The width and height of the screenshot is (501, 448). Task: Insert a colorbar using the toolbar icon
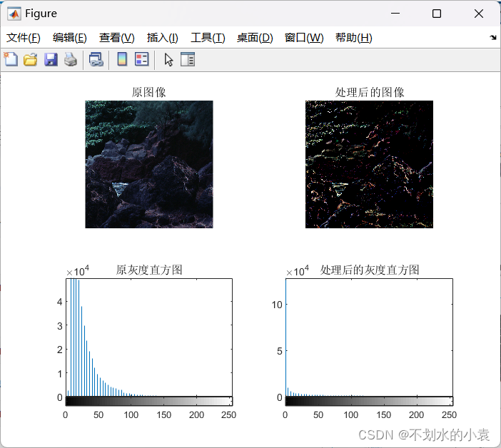pos(122,59)
